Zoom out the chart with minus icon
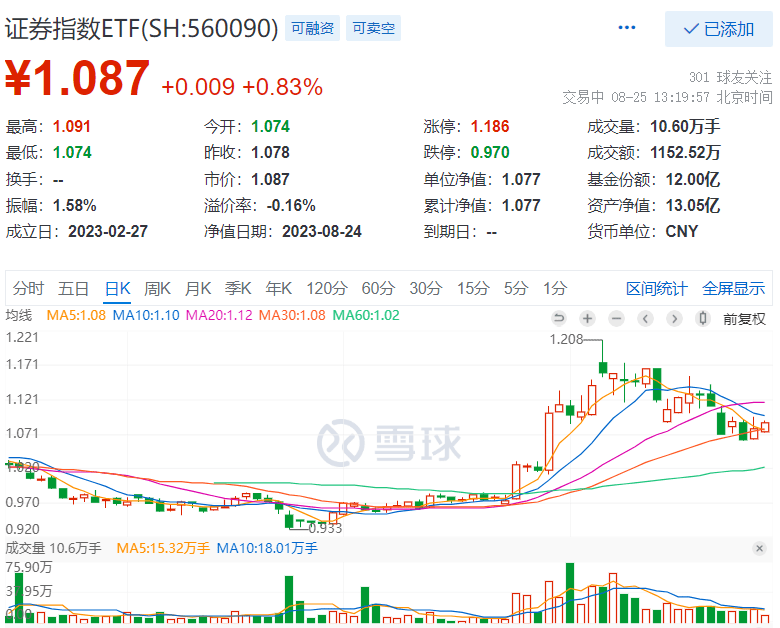780x628 pixels. pyautogui.click(x=616, y=319)
